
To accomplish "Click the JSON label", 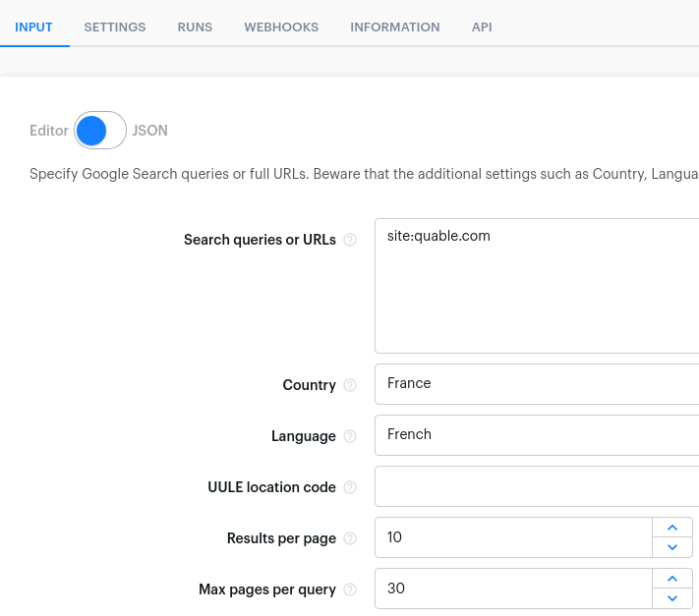I will 149,131.
